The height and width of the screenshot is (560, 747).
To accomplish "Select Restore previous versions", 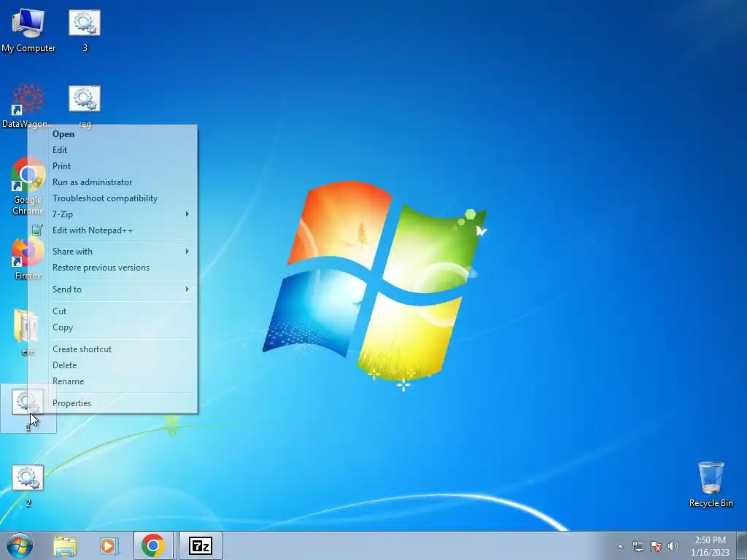I will (112, 268).
